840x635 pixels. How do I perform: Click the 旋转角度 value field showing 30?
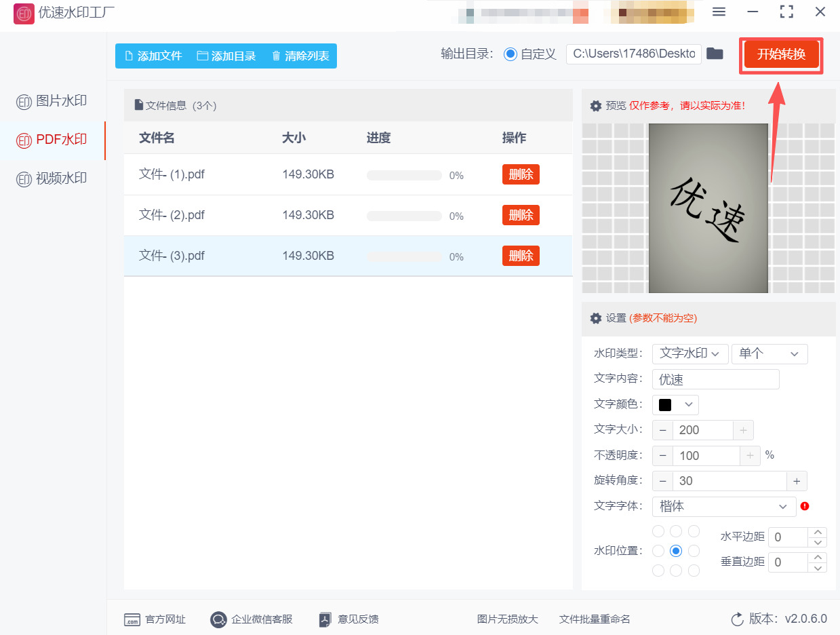coord(729,481)
